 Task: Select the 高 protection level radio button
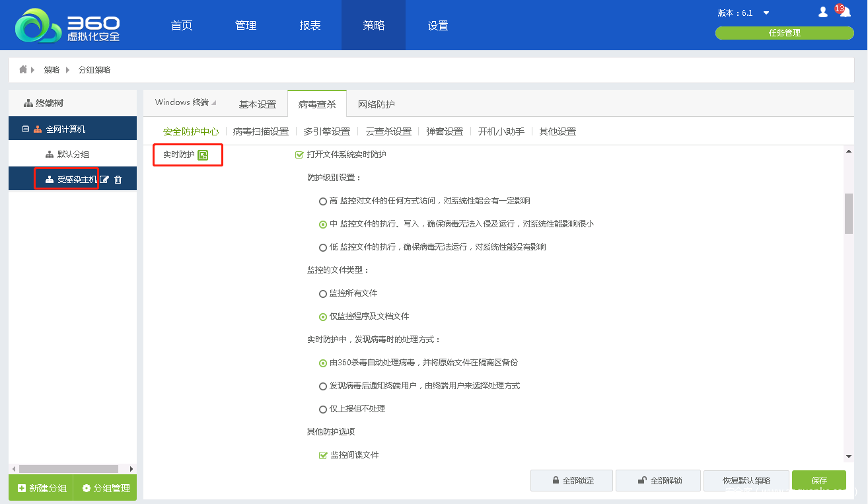[323, 201]
